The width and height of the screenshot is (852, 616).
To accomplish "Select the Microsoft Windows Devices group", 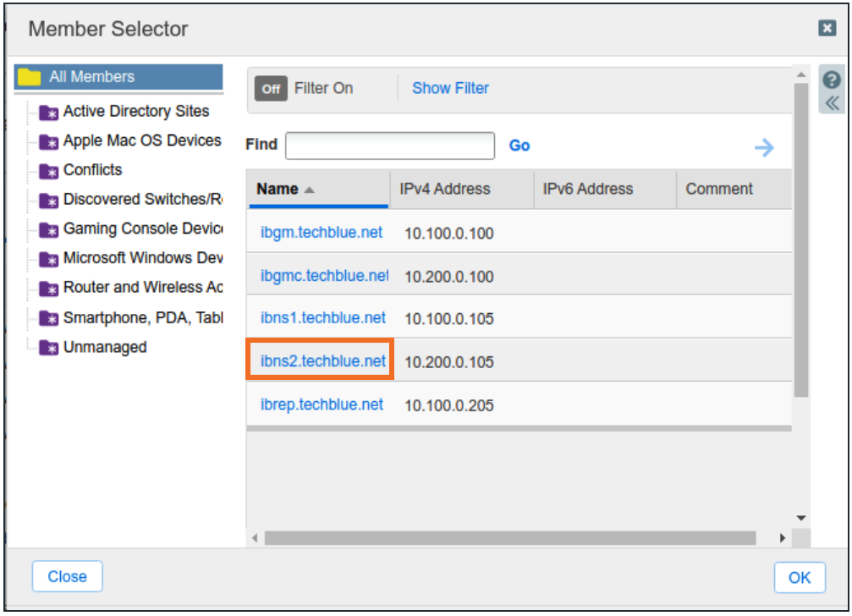I will (142, 258).
